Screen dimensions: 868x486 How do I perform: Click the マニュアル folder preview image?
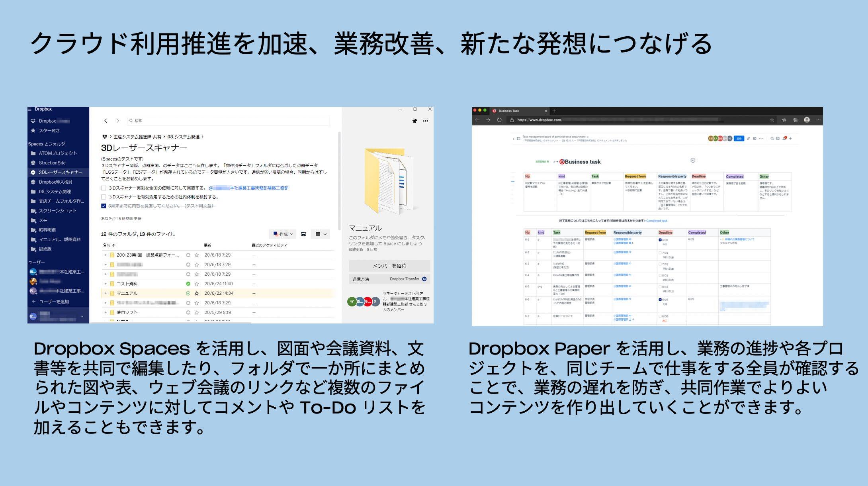click(x=389, y=182)
